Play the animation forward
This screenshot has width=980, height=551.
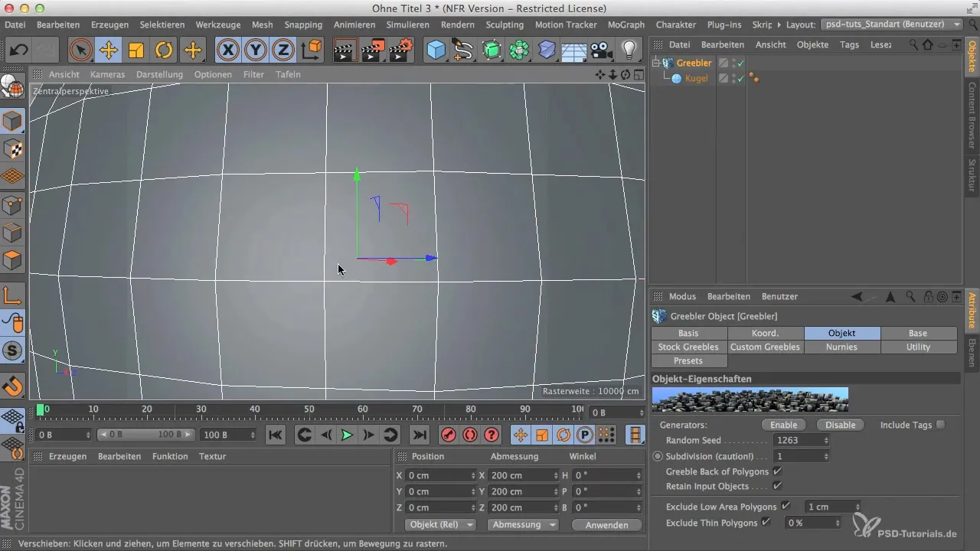click(x=347, y=435)
